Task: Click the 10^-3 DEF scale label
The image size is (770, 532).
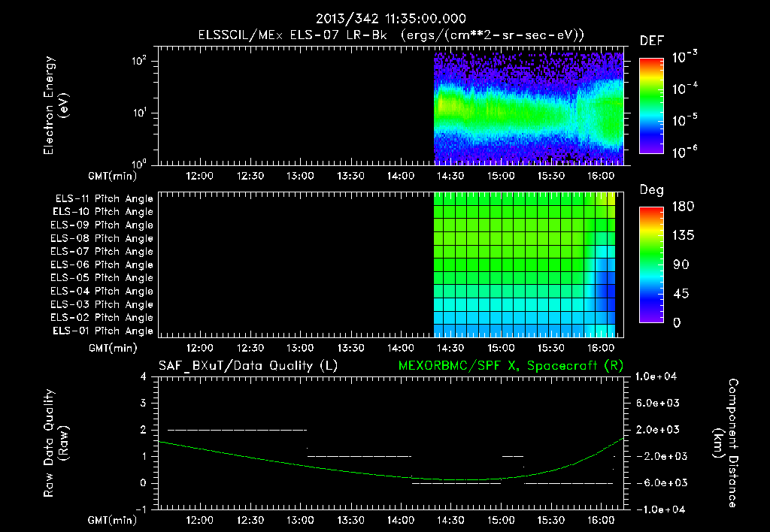Action: [684, 57]
